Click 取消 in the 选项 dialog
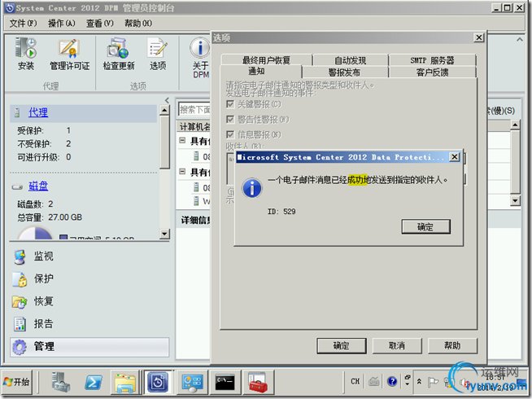The height and width of the screenshot is (399, 532). coord(397,346)
